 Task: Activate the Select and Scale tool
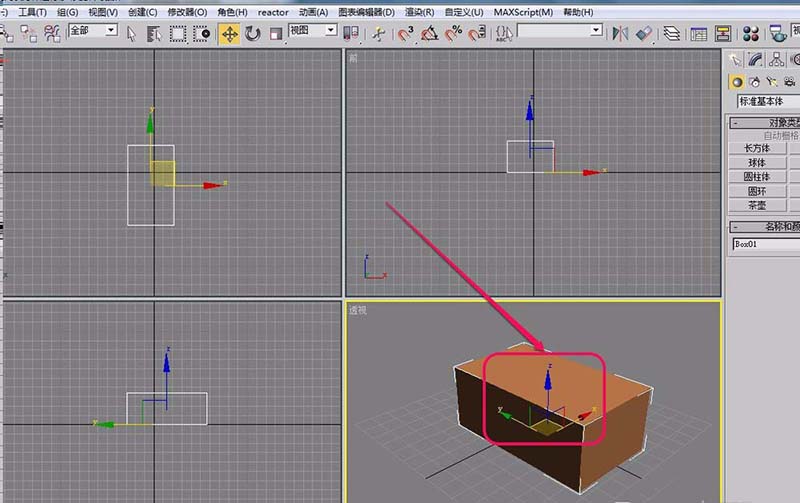[x=276, y=34]
